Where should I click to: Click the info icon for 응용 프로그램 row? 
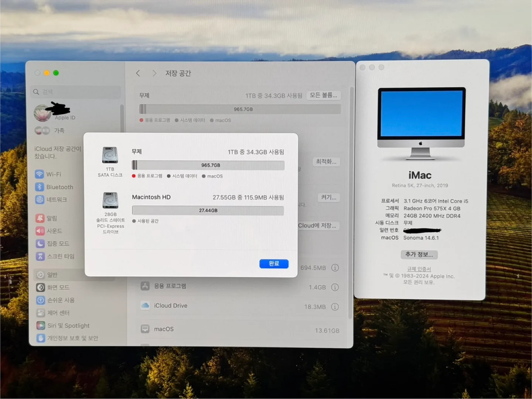(x=335, y=287)
